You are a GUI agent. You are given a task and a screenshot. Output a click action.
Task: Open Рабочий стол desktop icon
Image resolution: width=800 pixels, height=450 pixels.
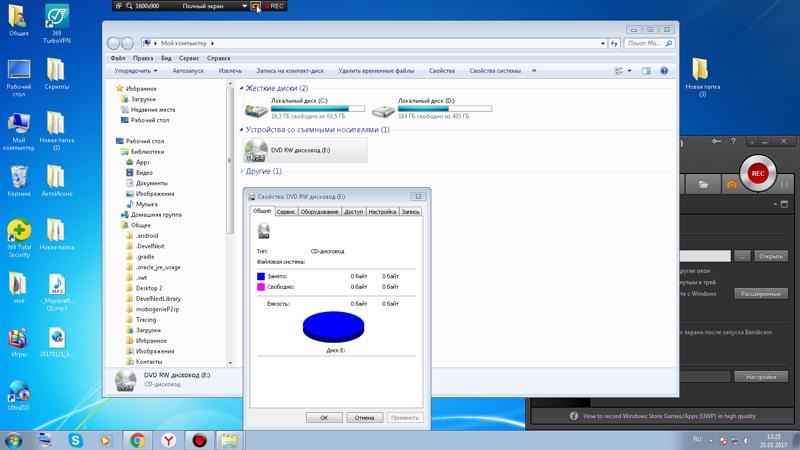point(19,78)
